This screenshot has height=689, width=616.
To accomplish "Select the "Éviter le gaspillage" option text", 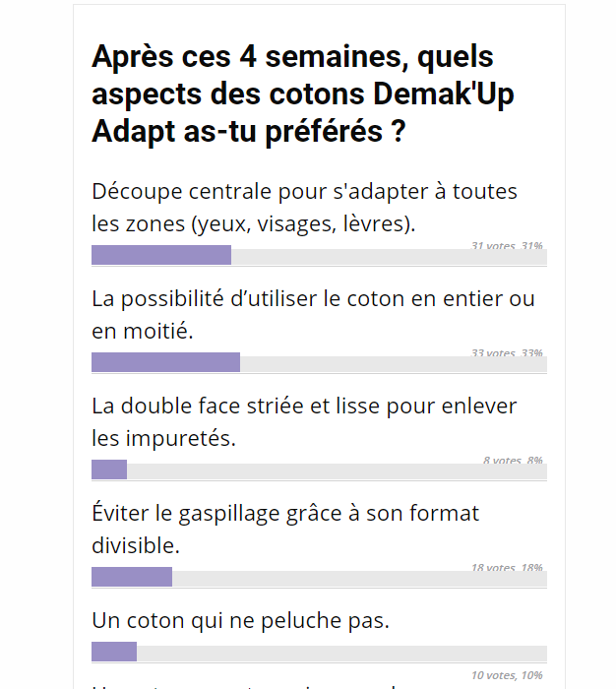I will point(285,529).
